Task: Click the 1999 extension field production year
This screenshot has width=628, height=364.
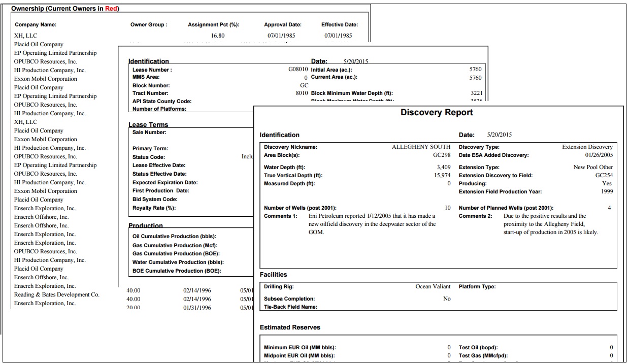Action: 607,192
